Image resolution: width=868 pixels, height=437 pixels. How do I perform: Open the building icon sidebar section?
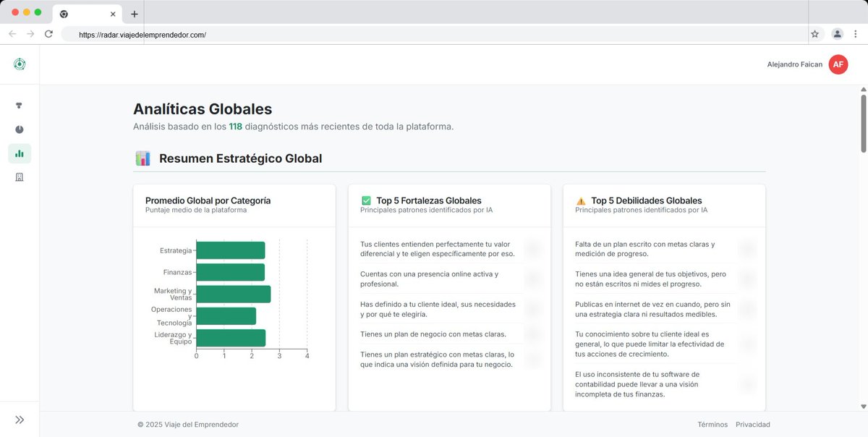point(20,177)
